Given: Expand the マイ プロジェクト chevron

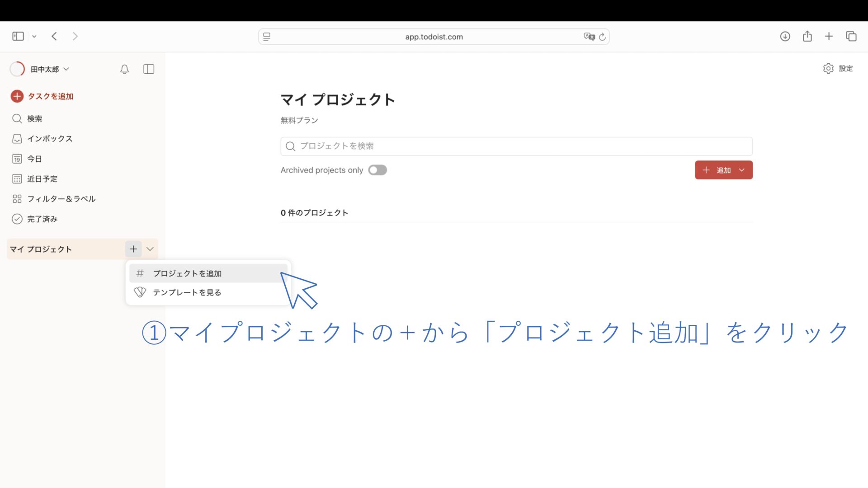Looking at the screenshot, I should (x=150, y=249).
